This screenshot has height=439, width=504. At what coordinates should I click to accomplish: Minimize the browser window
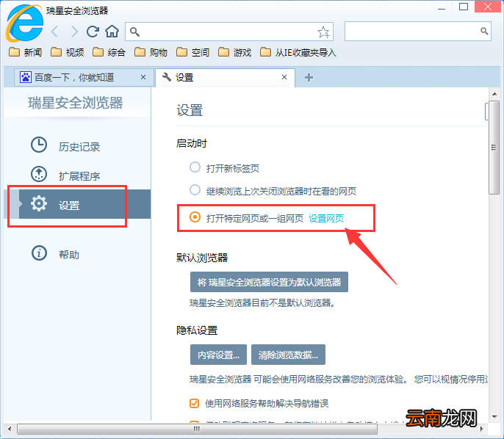pyautogui.click(x=442, y=7)
